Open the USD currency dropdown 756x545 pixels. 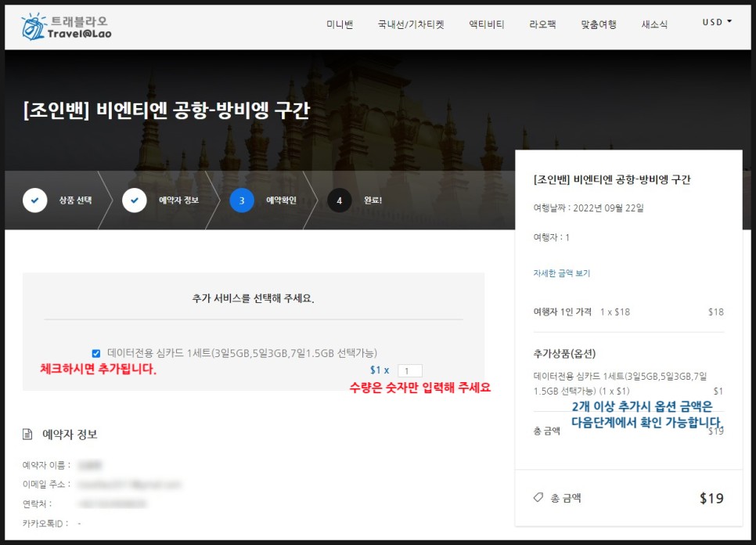(x=716, y=23)
